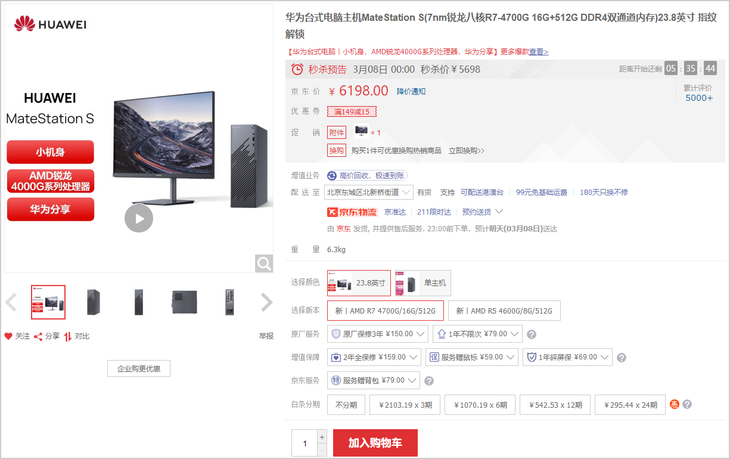730x459 pixels.
Task: Select the 23.8英寸 option
Action: [x=358, y=283]
